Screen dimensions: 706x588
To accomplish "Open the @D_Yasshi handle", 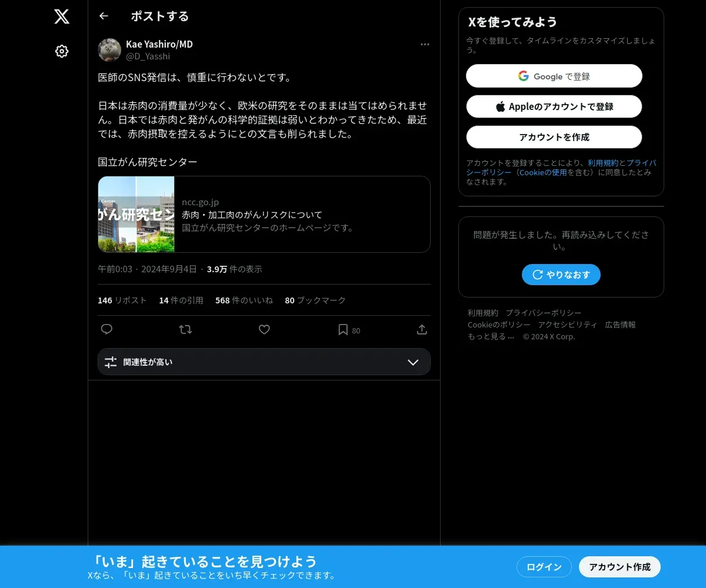I will point(148,56).
